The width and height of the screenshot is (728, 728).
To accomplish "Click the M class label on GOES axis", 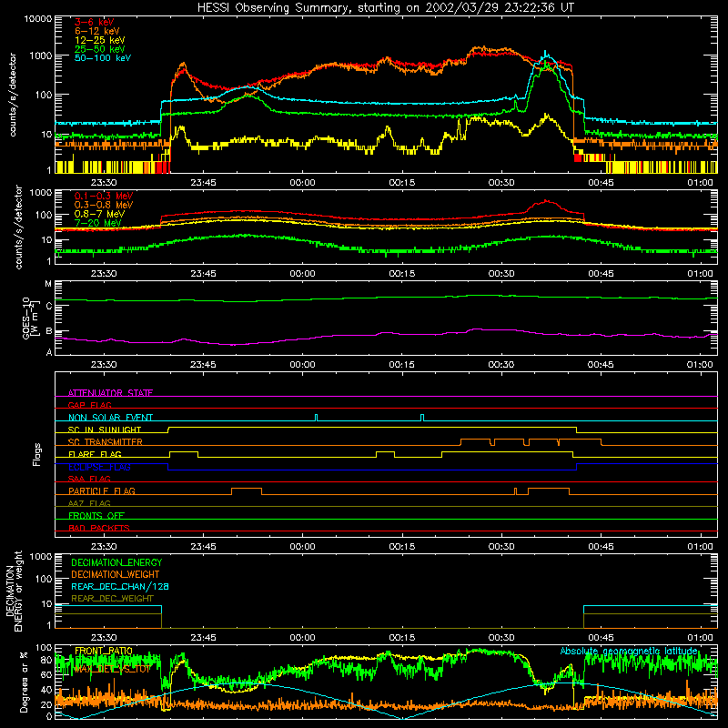I will tap(48, 284).
